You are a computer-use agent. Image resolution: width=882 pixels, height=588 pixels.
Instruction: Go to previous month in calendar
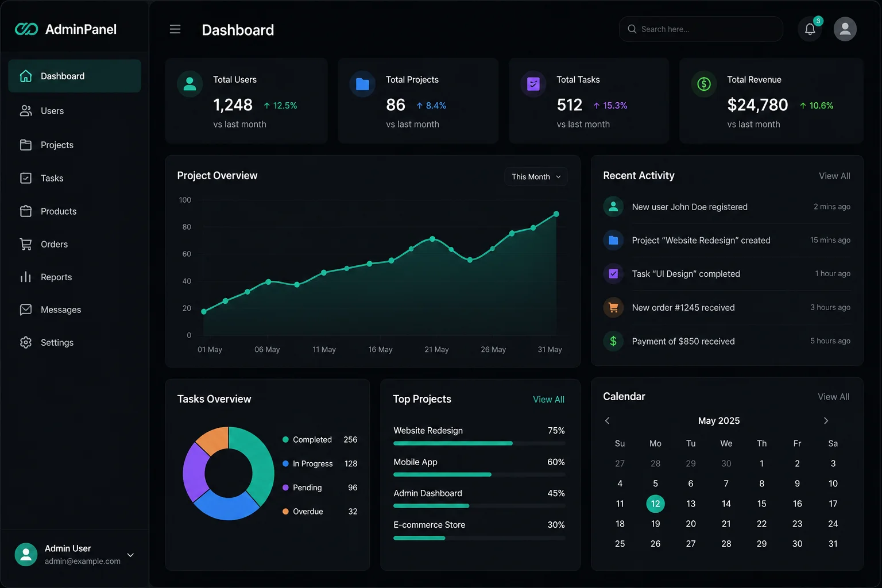[x=608, y=421]
